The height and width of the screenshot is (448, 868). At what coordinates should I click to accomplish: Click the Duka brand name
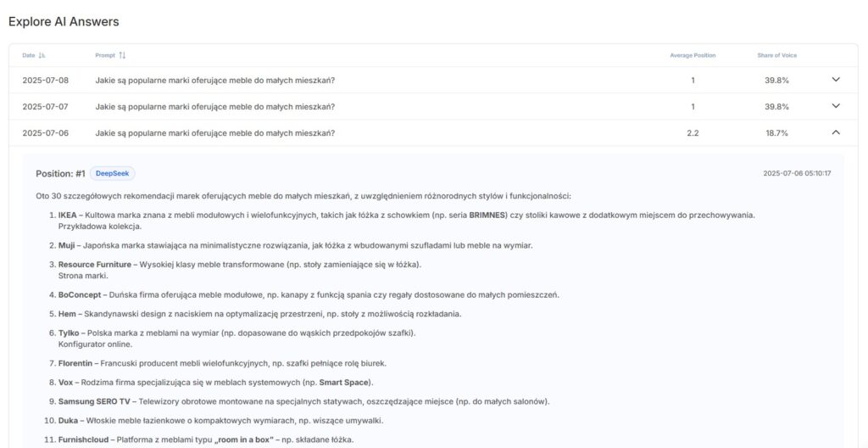[68, 421]
